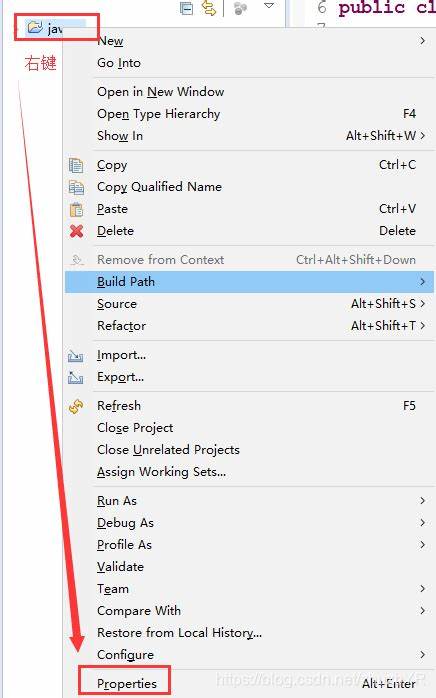Image resolution: width=436 pixels, height=698 pixels.
Task: Toggle Link with Editor toolbar icon
Action: (x=208, y=8)
